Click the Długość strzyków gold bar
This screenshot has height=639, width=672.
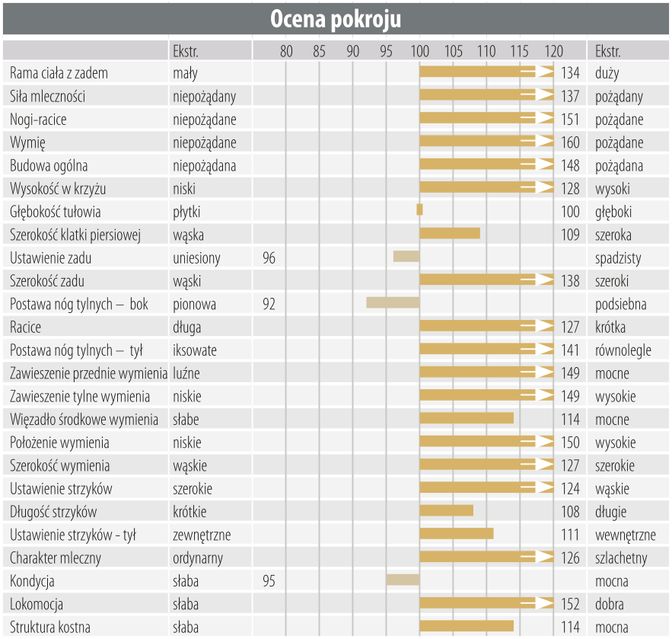tap(446, 511)
